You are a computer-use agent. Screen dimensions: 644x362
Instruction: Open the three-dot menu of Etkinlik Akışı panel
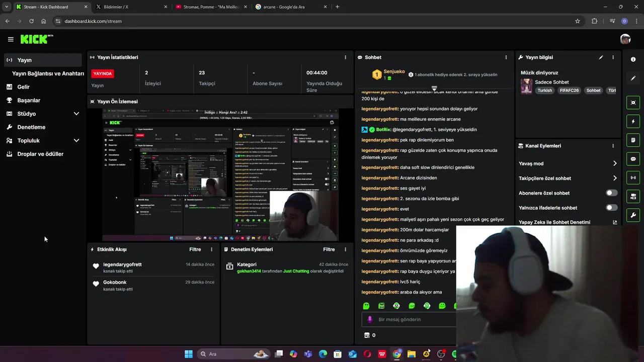(x=211, y=249)
